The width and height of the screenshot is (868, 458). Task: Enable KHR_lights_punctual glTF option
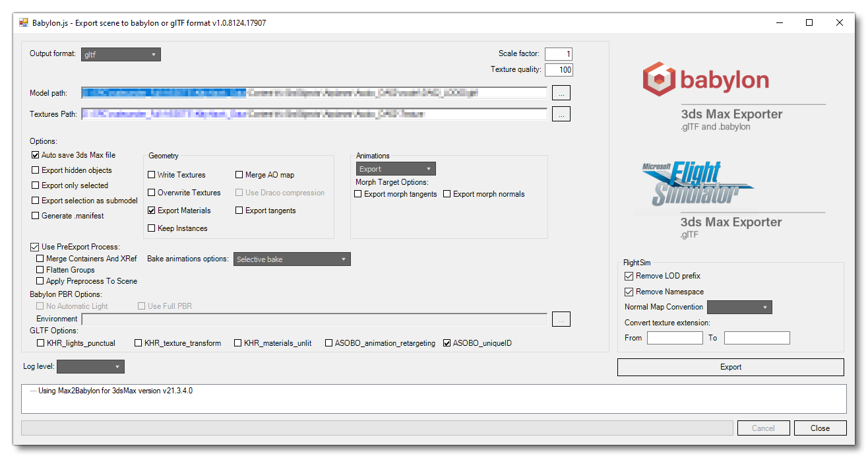(41, 343)
